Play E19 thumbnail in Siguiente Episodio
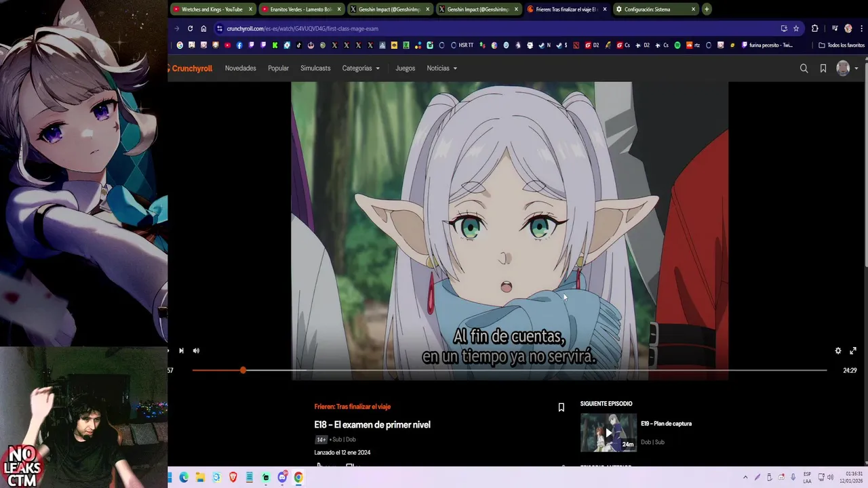 click(608, 432)
